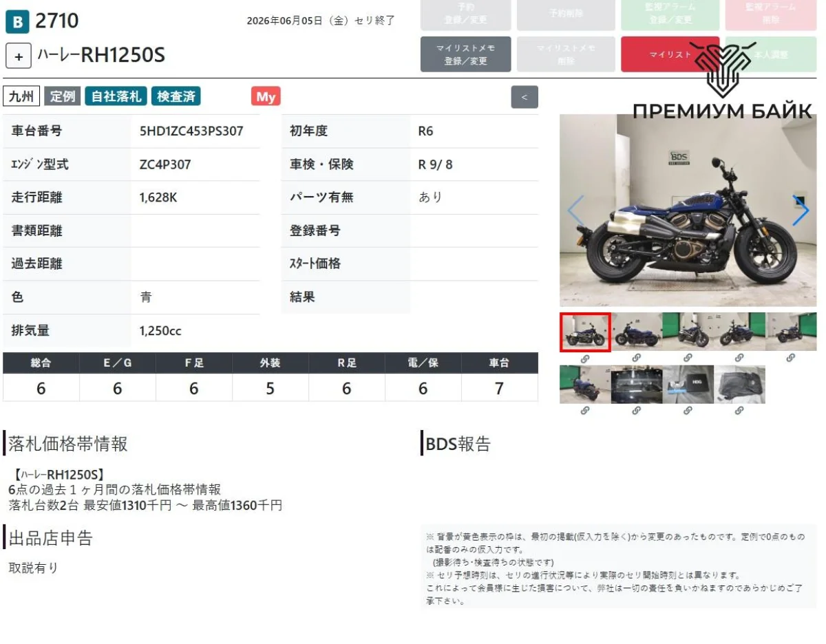Click the link icon under the gray cover thumbnail
The width and height of the screenshot is (826, 644).
(739, 411)
